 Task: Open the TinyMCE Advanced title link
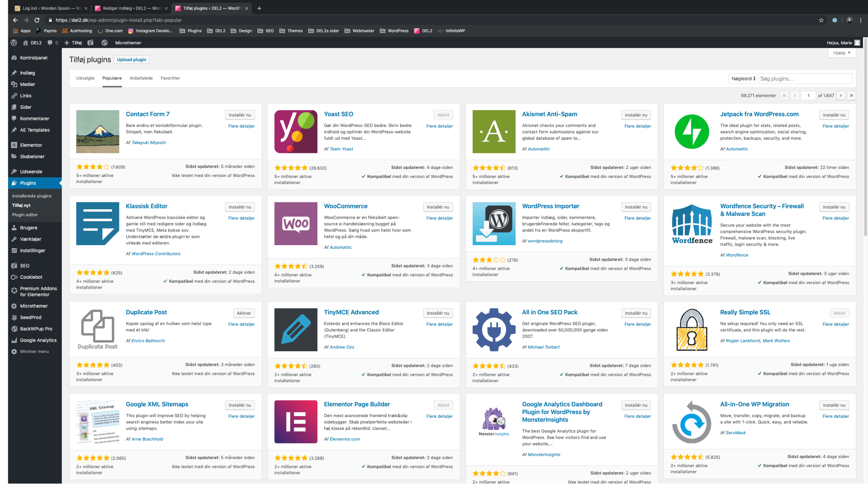point(351,312)
